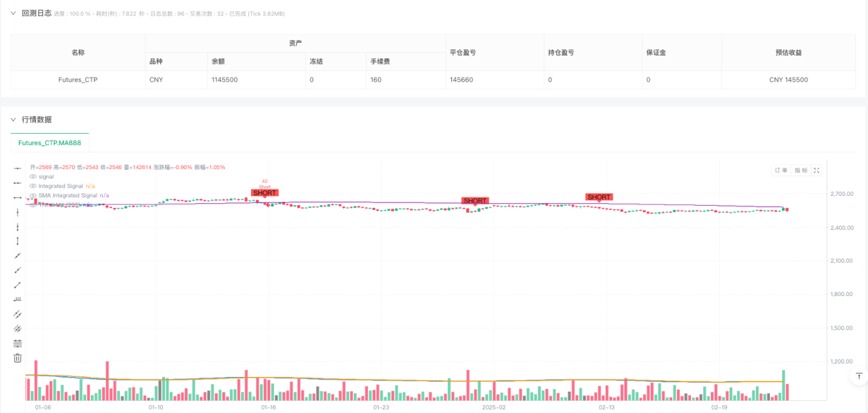Select the diagonal segment drawing tool
This screenshot has width=868, height=413.
click(x=17, y=285)
